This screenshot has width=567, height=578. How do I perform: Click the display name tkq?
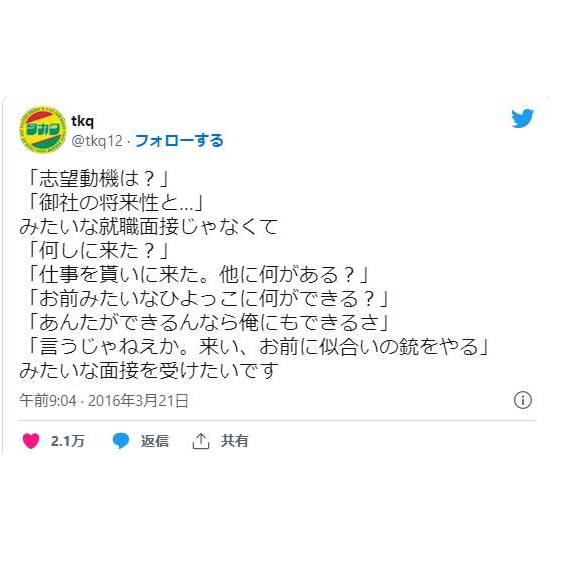[x=83, y=121]
